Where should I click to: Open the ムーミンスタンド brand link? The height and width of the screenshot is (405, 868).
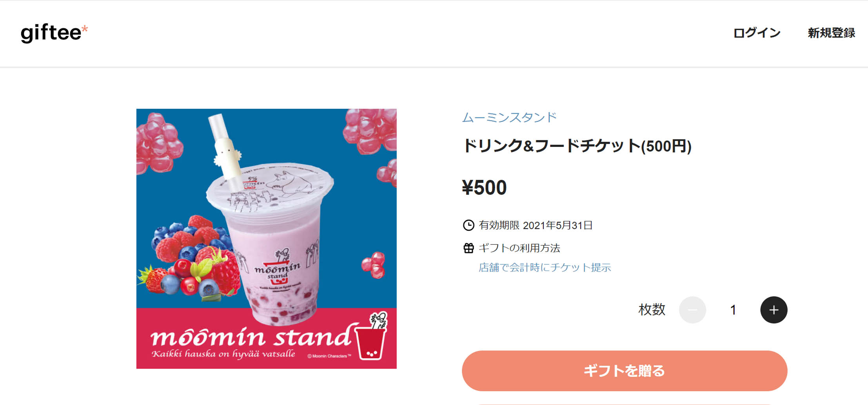509,117
